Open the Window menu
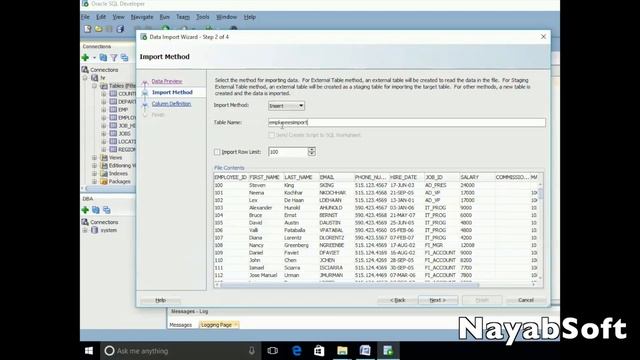640x360 pixels. 227,17
